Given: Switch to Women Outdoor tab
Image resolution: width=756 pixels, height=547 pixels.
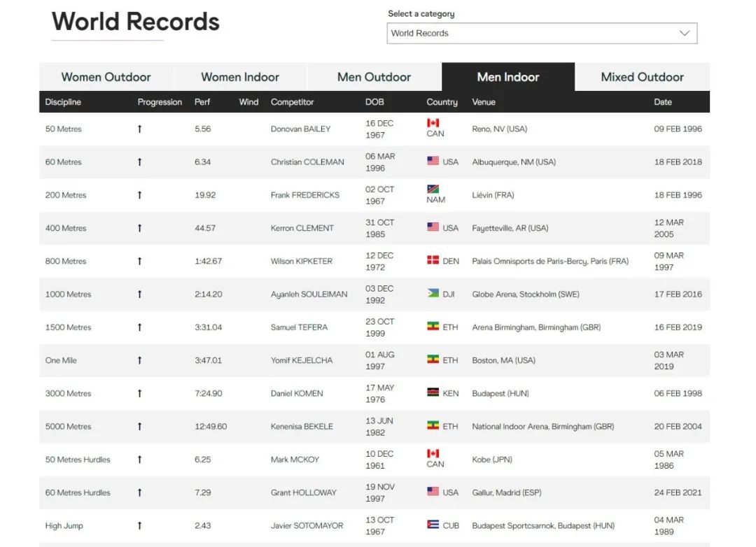Looking at the screenshot, I should coord(106,77).
